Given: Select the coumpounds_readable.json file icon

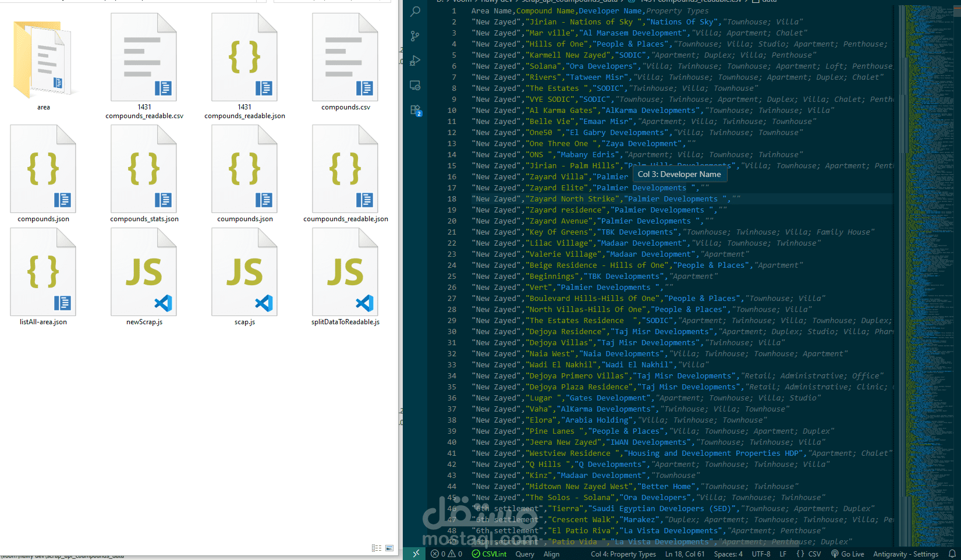Looking at the screenshot, I should (345, 169).
